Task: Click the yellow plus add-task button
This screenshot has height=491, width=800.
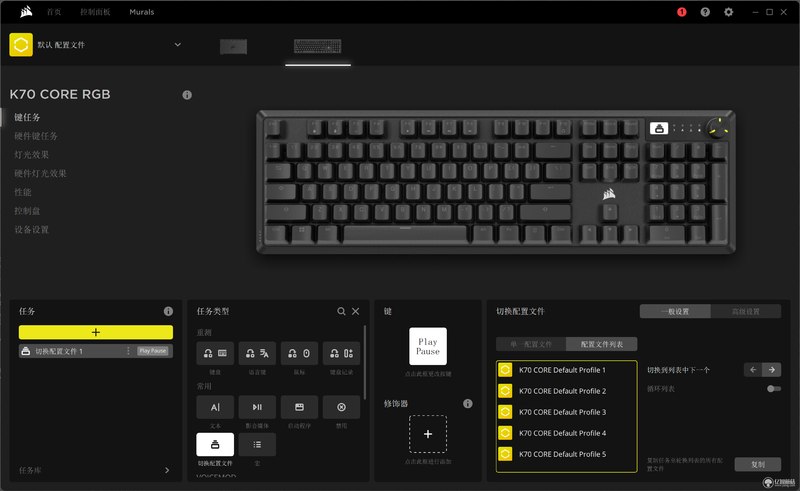Action: coord(96,332)
